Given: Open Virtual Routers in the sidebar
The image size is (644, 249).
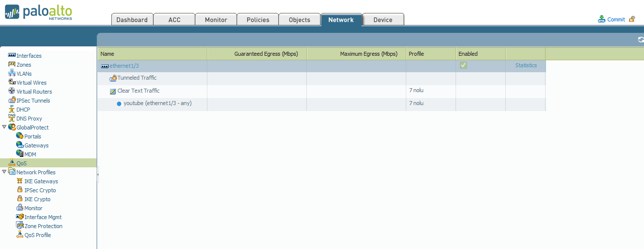Looking at the screenshot, I should click(x=34, y=92).
